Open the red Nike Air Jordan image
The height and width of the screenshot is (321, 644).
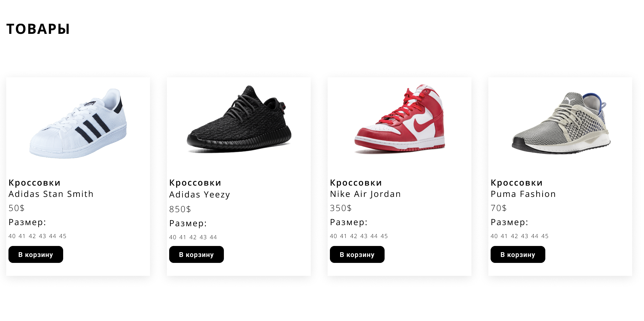[400, 118]
